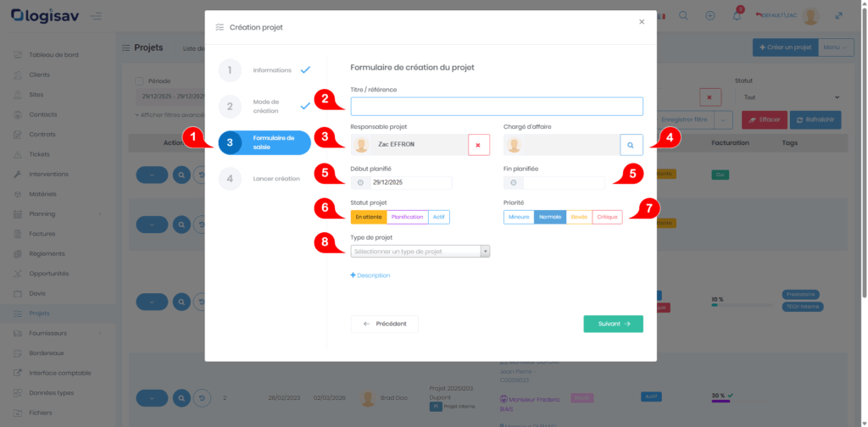Click the notification bell icon

coord(737,16)
